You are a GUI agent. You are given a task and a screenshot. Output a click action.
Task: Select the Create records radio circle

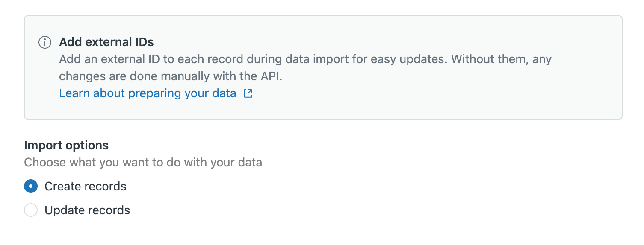(31, 187)
